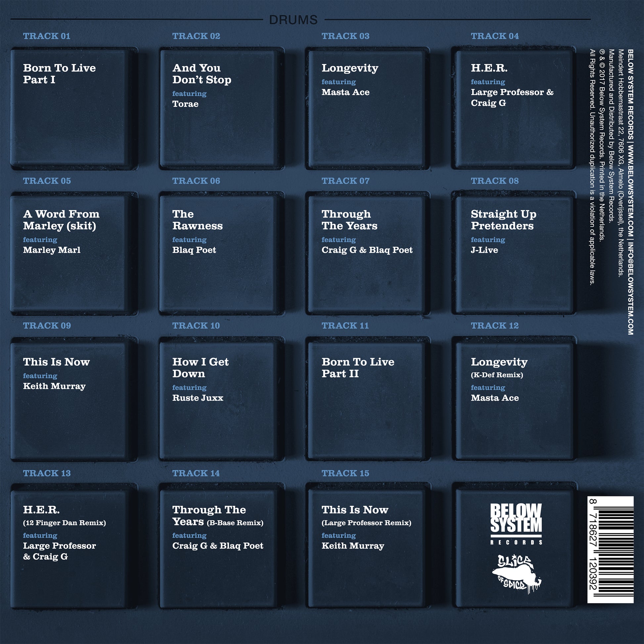
Task: Click the How I Get Down pad
Action: [222, 399]
